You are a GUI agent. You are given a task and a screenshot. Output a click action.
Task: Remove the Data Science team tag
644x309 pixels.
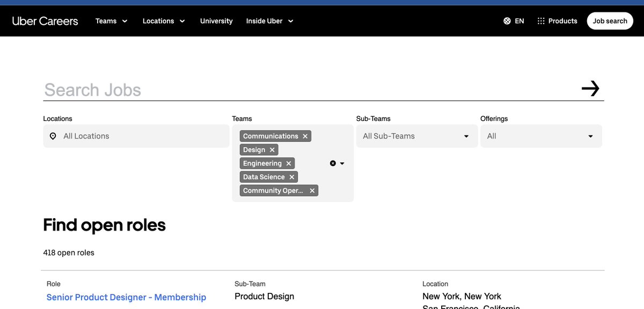292,177
